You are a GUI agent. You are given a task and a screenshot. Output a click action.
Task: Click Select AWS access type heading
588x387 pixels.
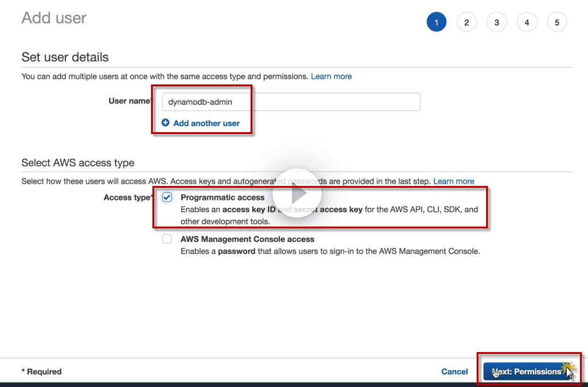click(x=78, y=163)
